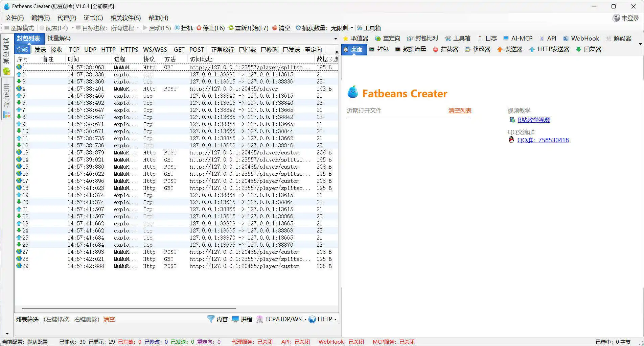644x346 pixels.
Task: Open the 编辑(E) menu
Action: click(x=41, y=18)
